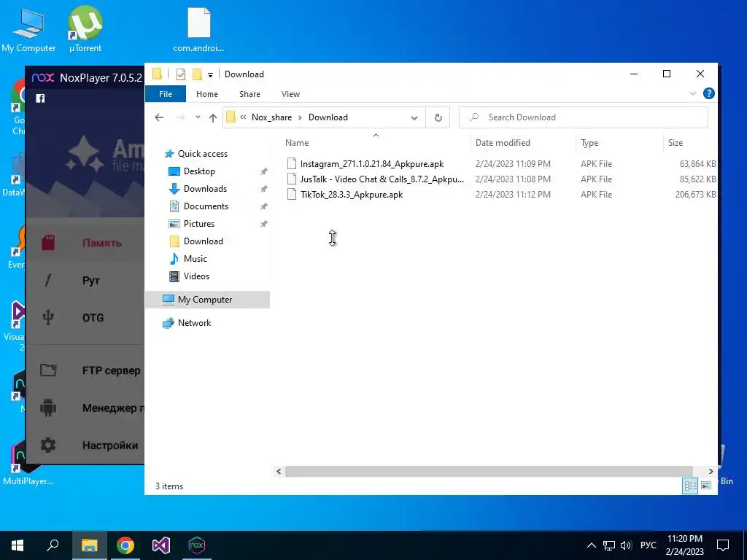
Task: Open the View ribbon tab
Action: [x=290, y=94]
